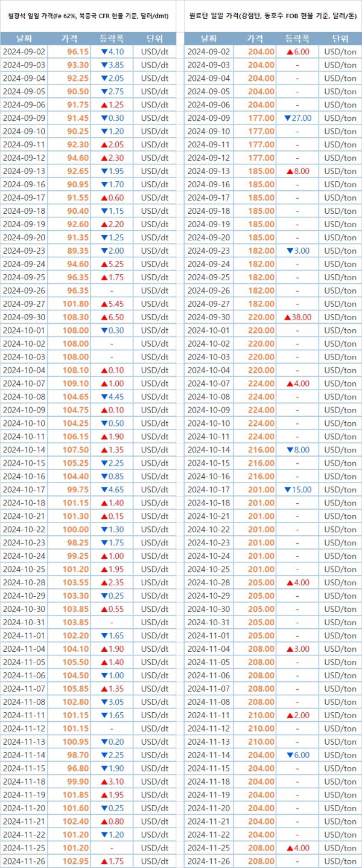Click coking coal price 177.00 on 2024-09-09
Viewport: 362px width, 868px height.
261,118
